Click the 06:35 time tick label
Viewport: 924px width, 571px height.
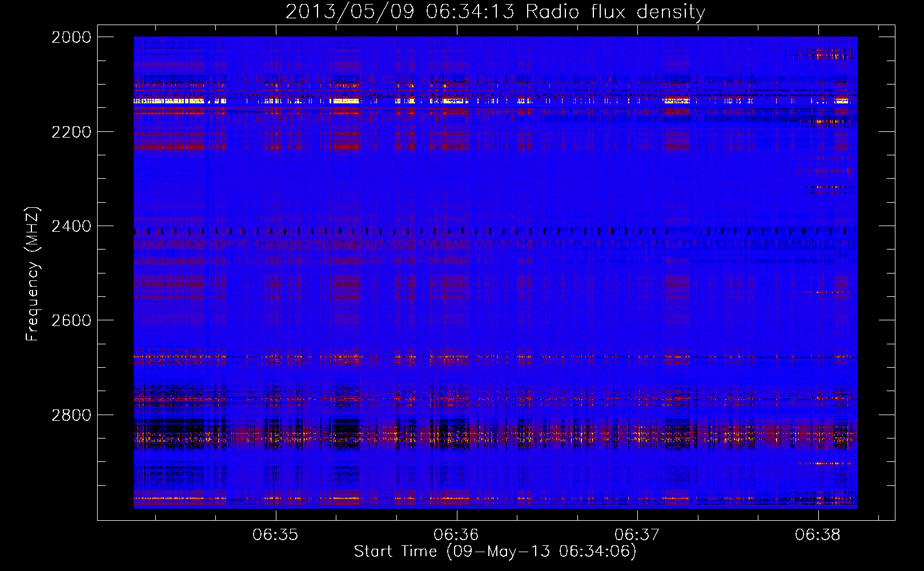pos(276,535)
